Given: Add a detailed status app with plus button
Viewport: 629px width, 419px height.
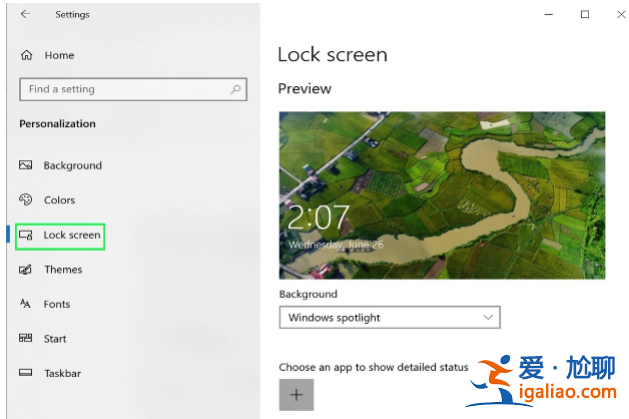Looking at the screenshot, I should tap(296, 395).
